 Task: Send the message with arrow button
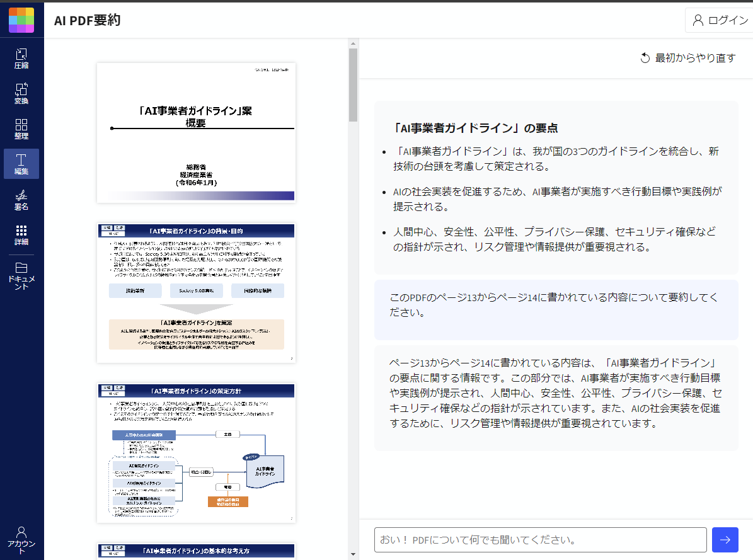pos(725,540)
